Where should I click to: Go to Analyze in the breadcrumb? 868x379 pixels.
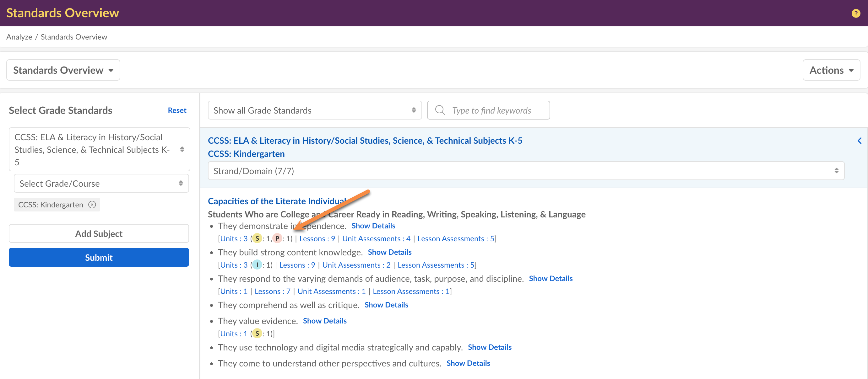[x=19, y=37]
